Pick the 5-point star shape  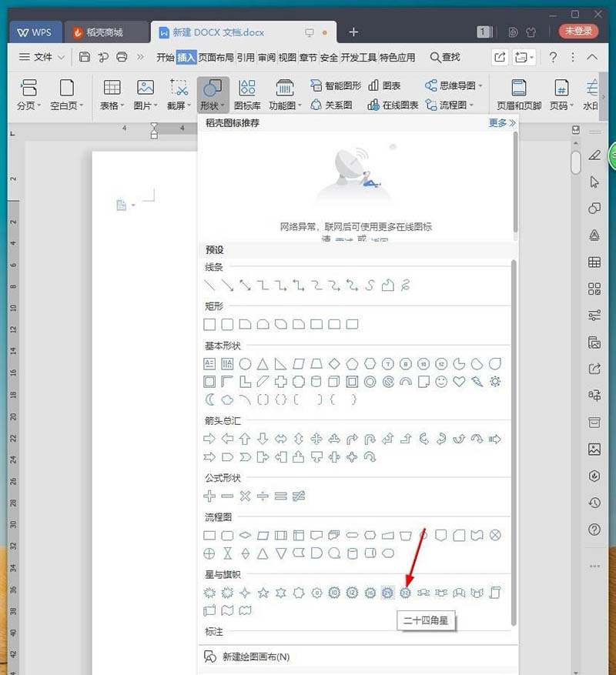pyautogui.click(x=263, y=593)
